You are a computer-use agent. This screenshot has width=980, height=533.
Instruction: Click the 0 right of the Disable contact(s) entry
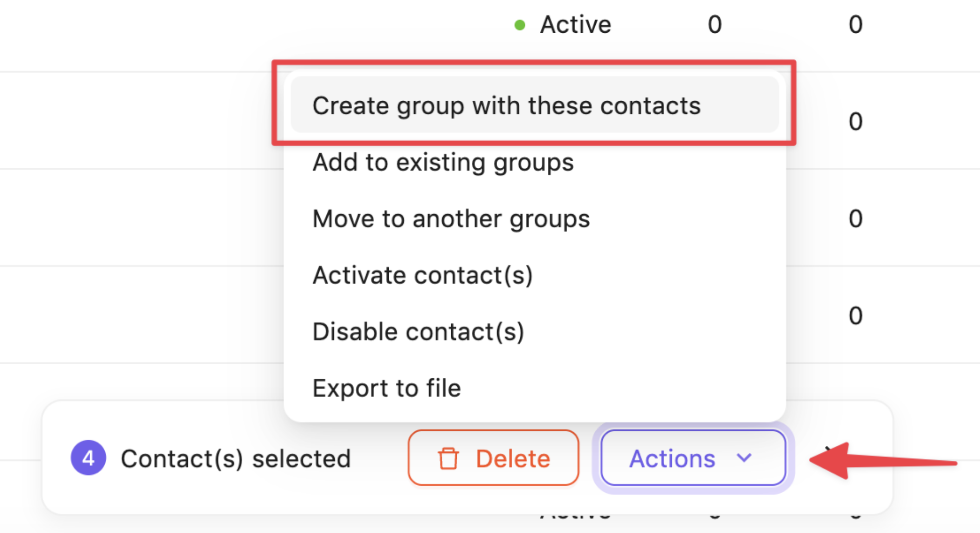click(855, 316)
